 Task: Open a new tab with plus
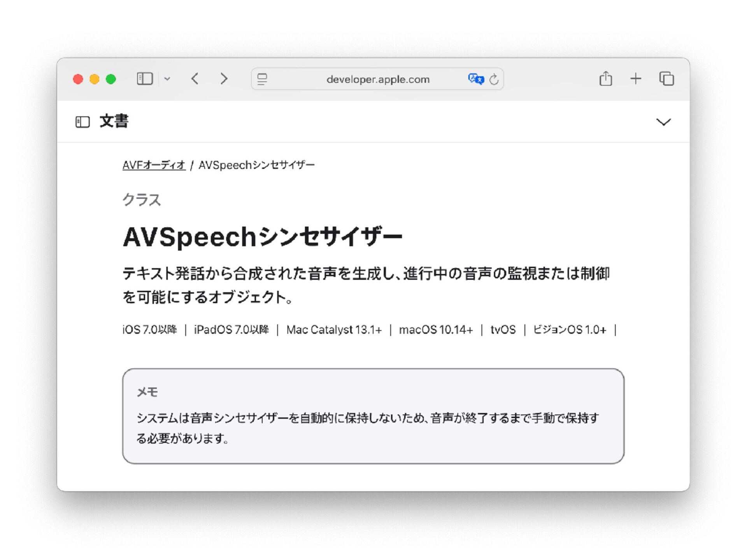[x=635, y=79]
